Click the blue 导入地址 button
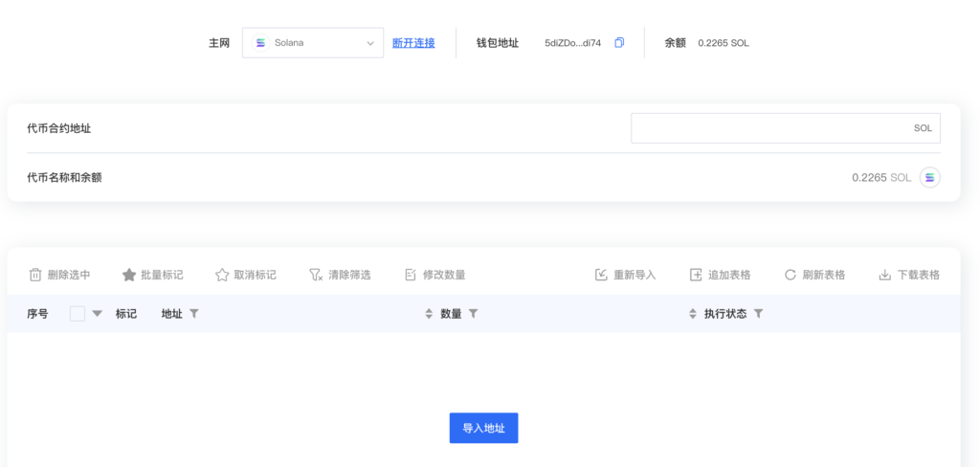The width and height of the screenshot is (980, 467). coord(483,428)
